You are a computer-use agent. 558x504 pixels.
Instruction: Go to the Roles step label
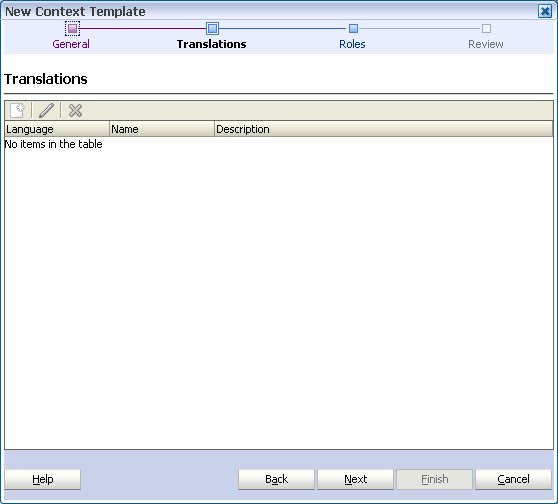pos(352,44)
